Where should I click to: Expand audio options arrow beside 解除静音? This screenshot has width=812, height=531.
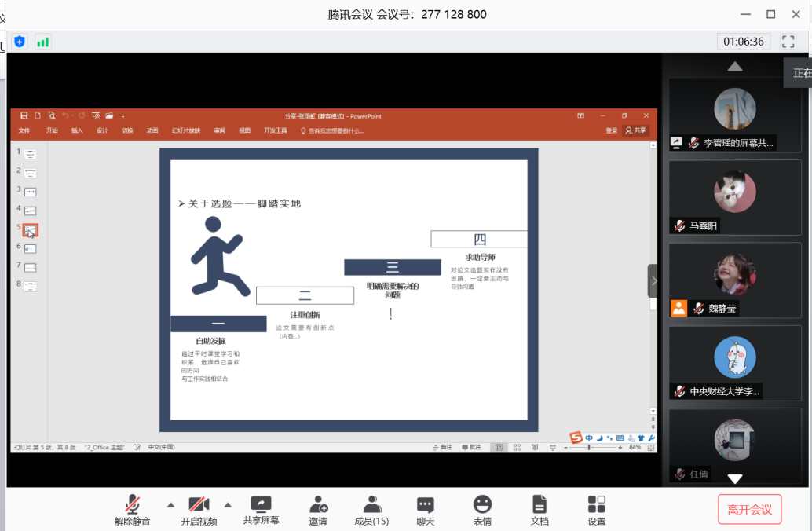point(170,504)
